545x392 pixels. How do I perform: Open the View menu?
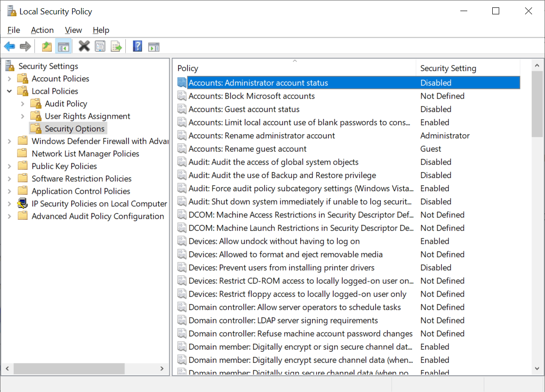point(73,30)
